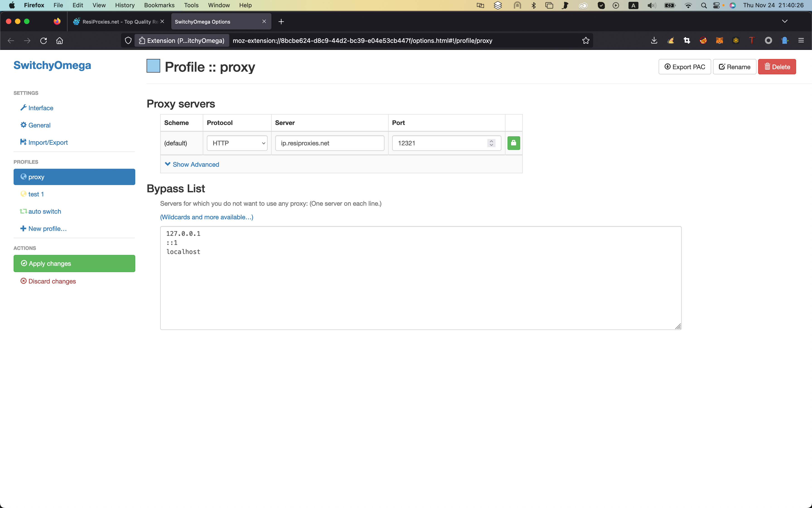Close the SwitchyOmega Options tab
Image resolution: width=812 pixels, height=508 pixels.
tap(264, 22)
